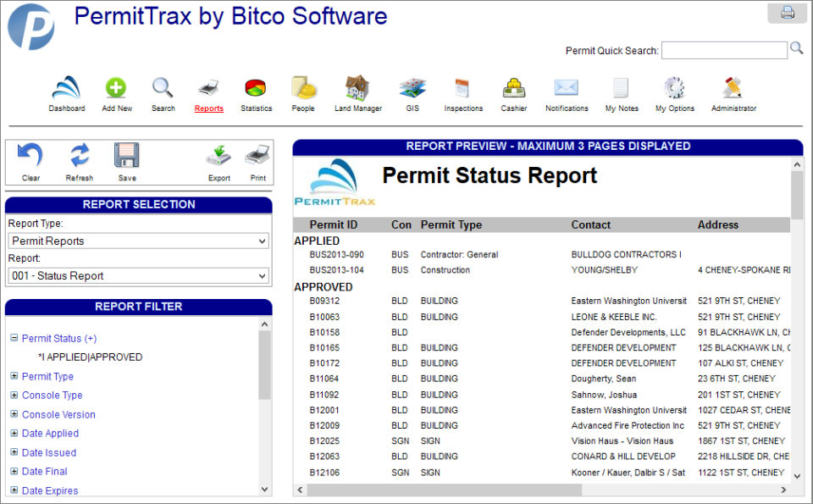Viewport: 813px width, 504px height.
Task: Open the Inspections clipboard icon
Action: pos(462,87)
